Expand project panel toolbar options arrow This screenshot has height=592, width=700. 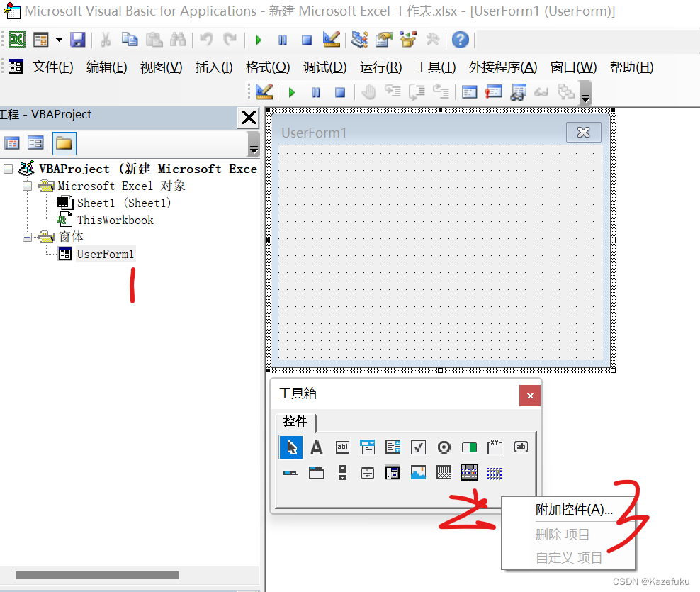tap(254, 144)
